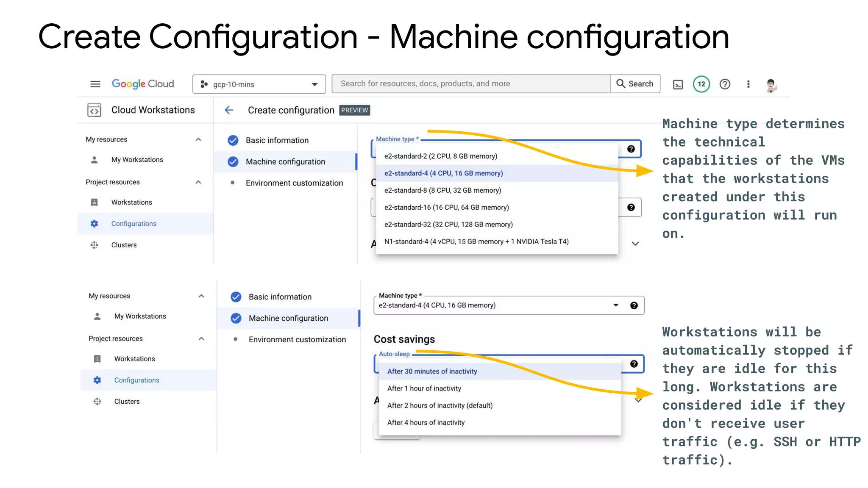Choose e2-standard-16 machine type
This screenshot has height=488, width=868.
tap(497, 207)
